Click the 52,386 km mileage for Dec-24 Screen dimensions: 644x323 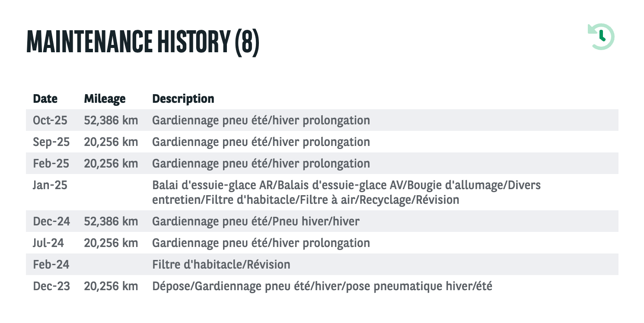pos(111,222)
